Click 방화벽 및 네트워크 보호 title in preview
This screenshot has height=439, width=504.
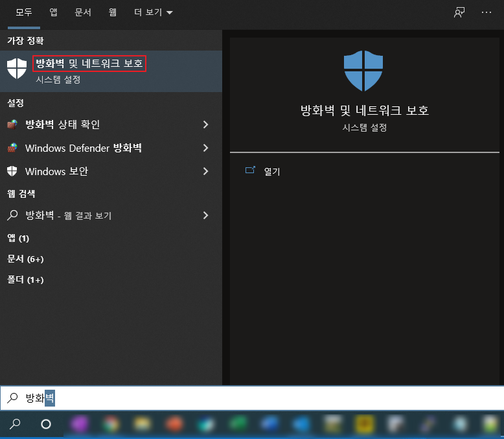(x=365, y=111)
